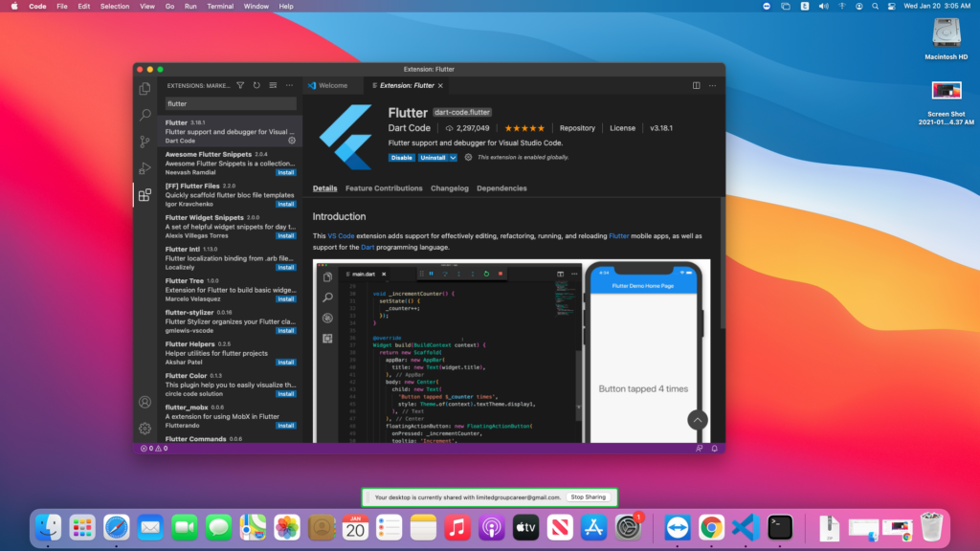Open Macintosh HD on the desktop
Viewport: 980px width, 551px height.
(x=946, y=38)
